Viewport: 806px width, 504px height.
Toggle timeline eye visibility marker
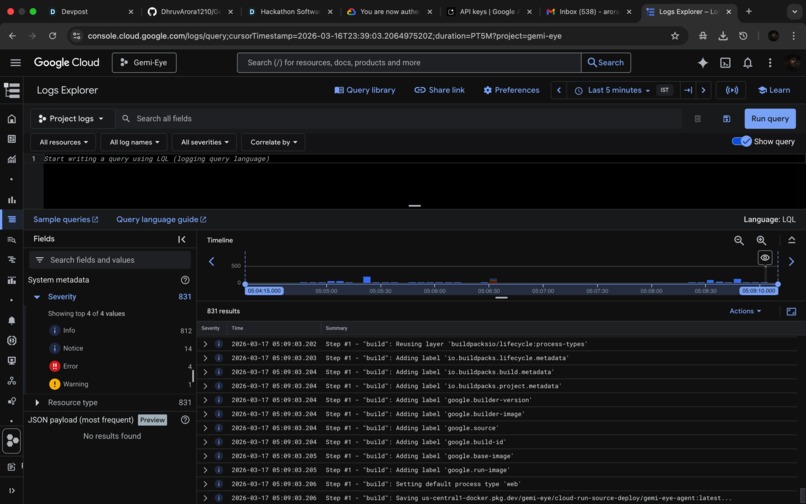point(765,258)
